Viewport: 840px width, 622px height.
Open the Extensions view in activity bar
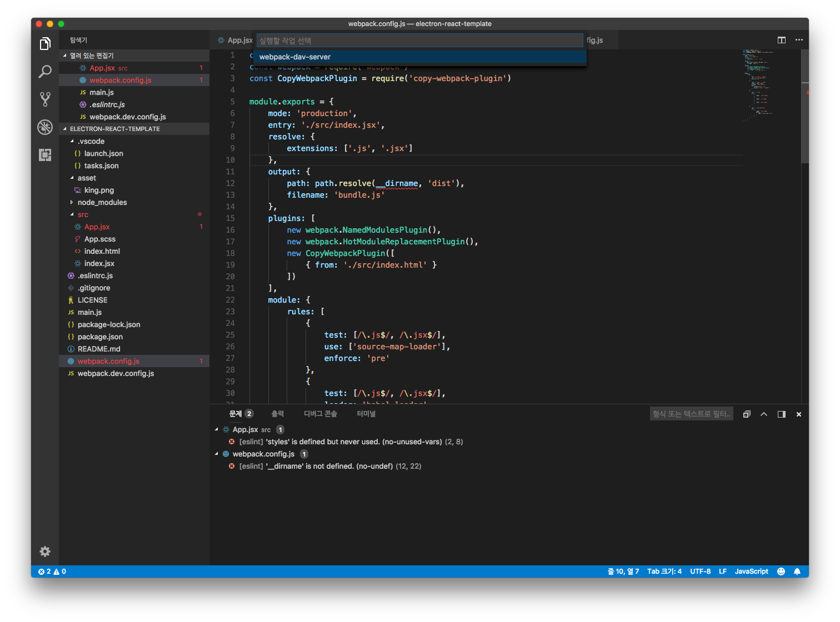45,155
